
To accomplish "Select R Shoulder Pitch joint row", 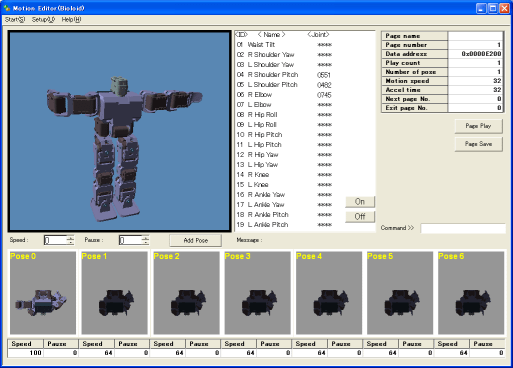I will [x=284, y=75].
